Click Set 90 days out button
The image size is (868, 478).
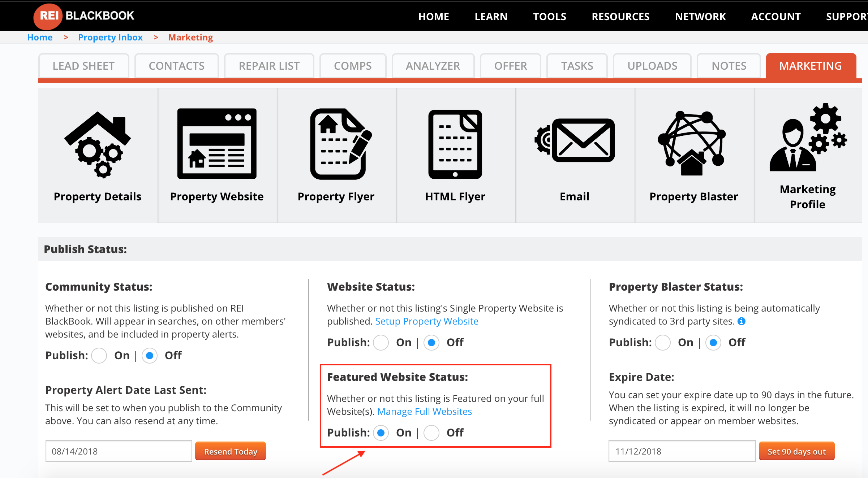[x=796, y=451]
